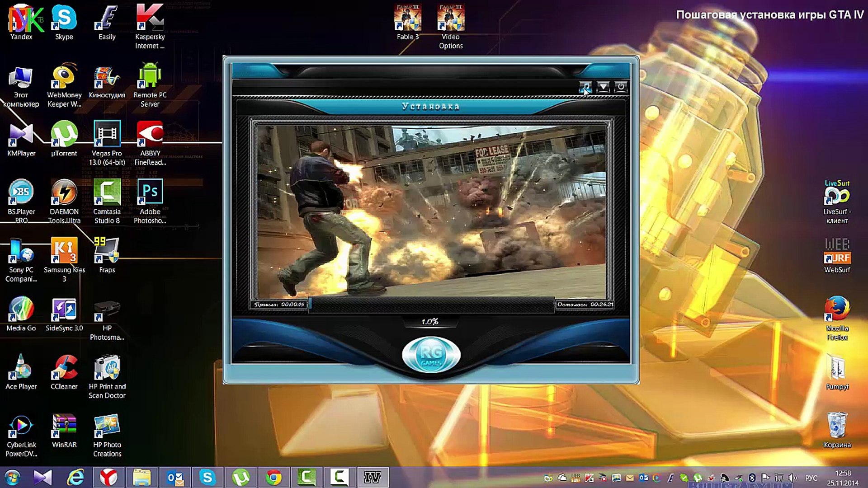Select the KMPlayer desktop icon
Viewport: 868px width, 488px height.
[21, 140]
